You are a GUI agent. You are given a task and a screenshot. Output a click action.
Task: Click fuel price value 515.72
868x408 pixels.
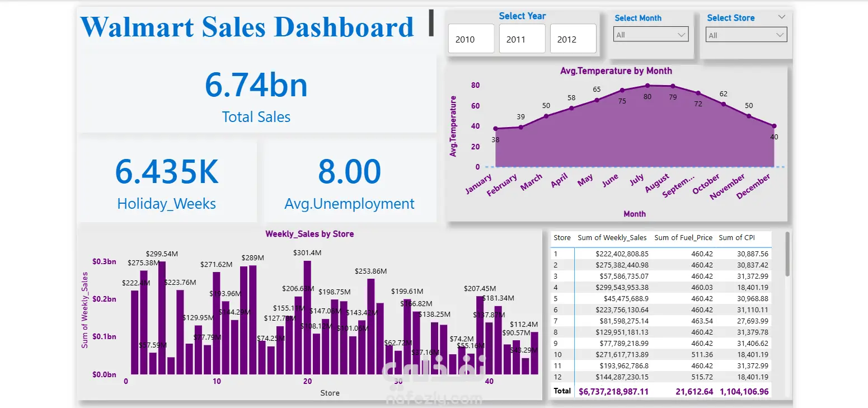[x=702, y=377]
